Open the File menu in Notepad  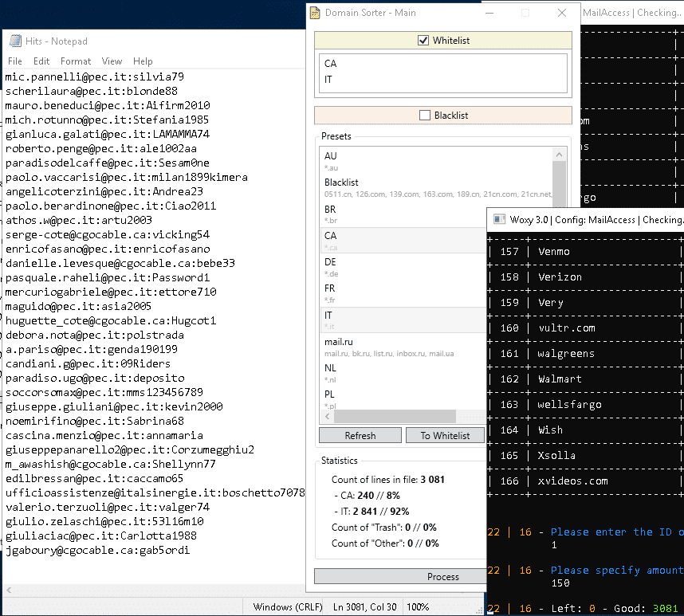tap(15, 61)
